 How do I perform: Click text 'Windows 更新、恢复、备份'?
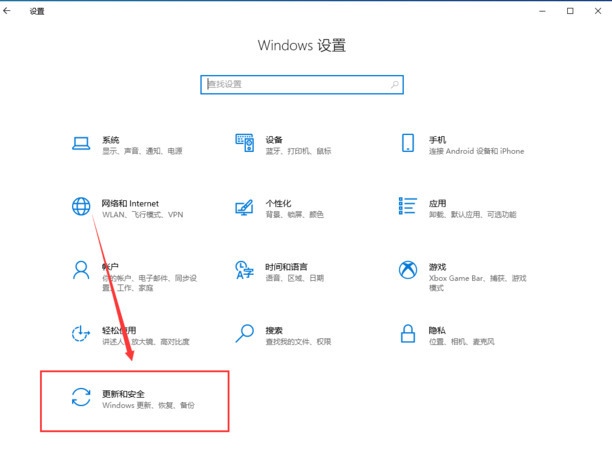coord(148,405)
